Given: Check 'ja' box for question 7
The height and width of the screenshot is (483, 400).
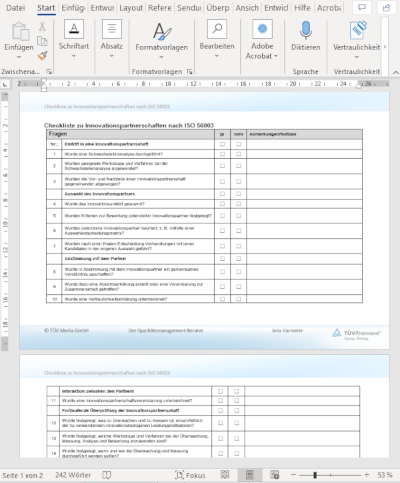Looking at the screenshot, I should (222, 246).
